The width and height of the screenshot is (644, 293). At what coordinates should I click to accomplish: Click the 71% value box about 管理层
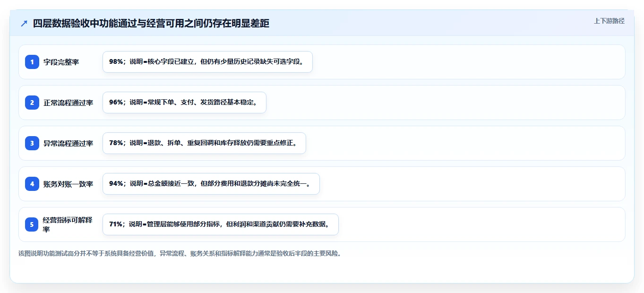(221, 224)
